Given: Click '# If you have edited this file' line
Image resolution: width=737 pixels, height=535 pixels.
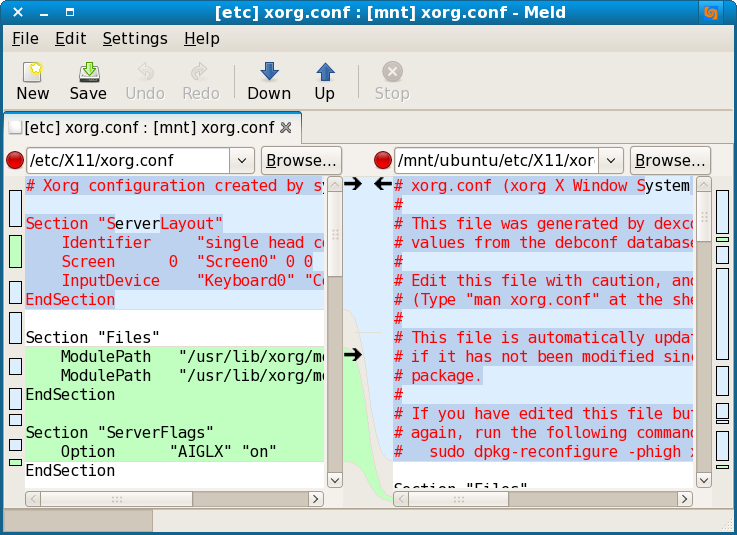Looking at the screenshot, I should tap(543, 413).
